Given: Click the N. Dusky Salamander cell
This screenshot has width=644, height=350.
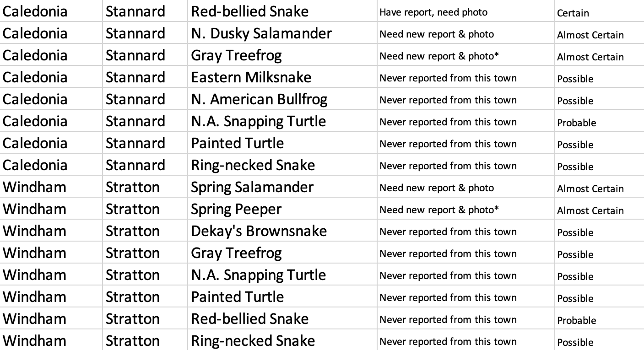Looking at the screenshot, I should [261, 33].
